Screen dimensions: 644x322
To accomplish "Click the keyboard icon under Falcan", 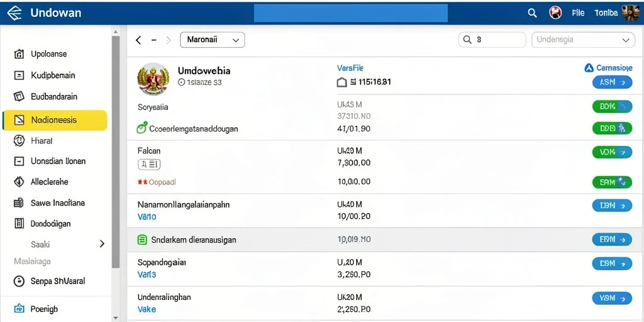I will click(148, 165).
